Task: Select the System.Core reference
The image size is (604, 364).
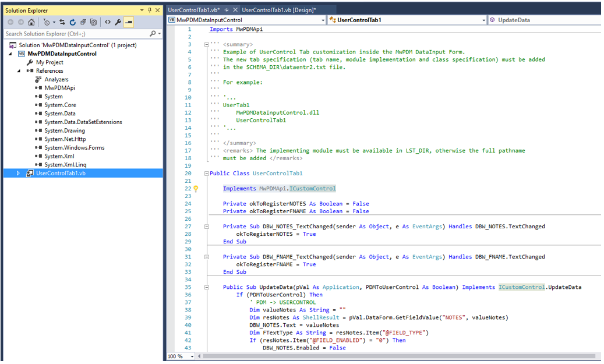Action: 60,105
